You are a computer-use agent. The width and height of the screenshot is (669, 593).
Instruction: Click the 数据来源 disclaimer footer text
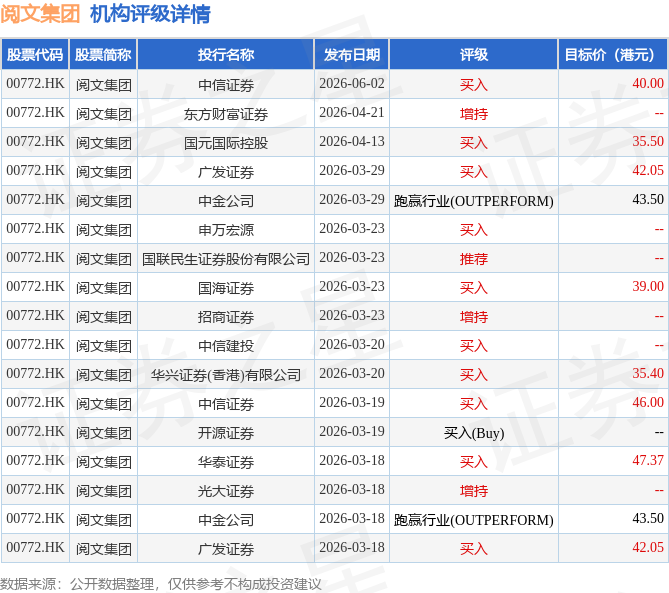160,584
